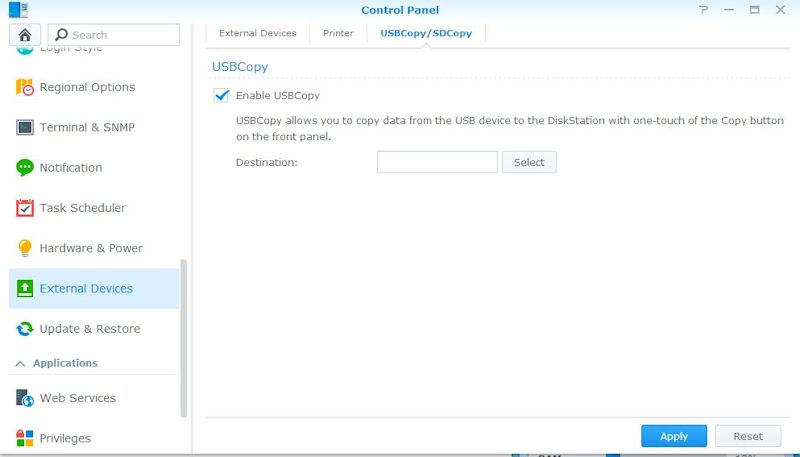Click the Hardware & Power bulb icon

[24, 248]
